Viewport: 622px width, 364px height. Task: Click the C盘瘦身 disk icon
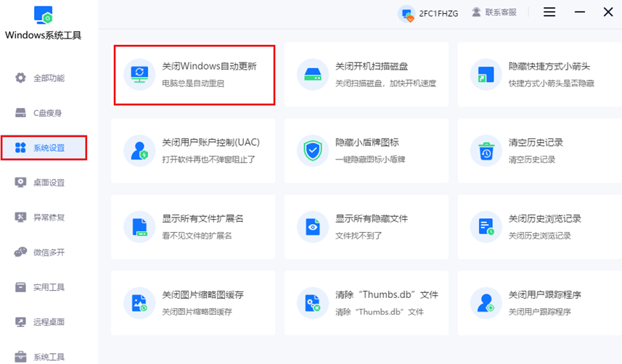[x=20, y=112]
